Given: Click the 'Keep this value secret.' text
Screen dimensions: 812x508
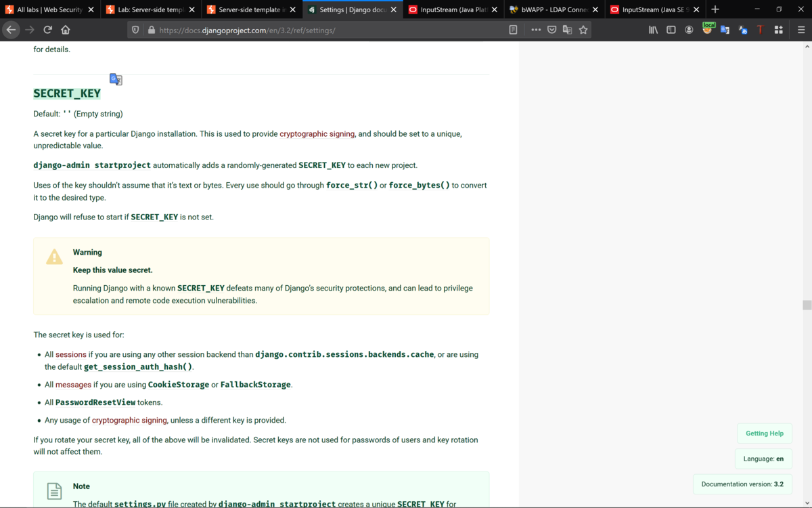Looking at the screenshot, I should [x=113, y=270].
